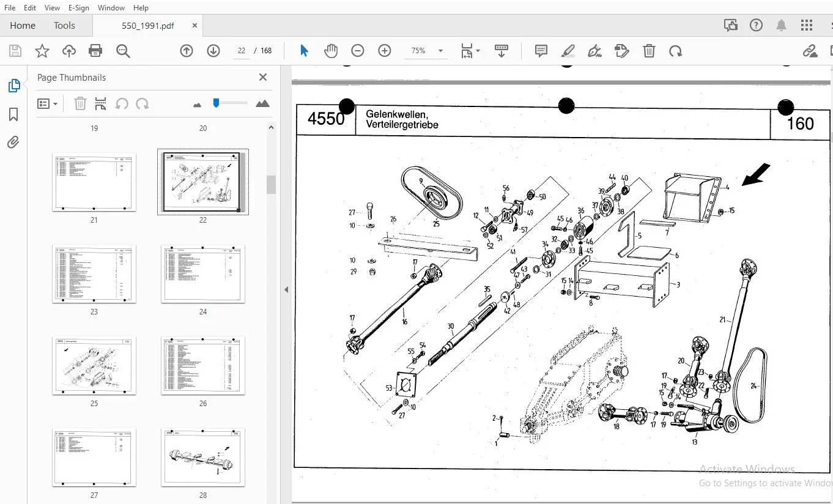The width and height of the screenshot is (833, 504).
Task: Click the cloud upload icon
Action: pyautogui.click(x=68, y=51)
